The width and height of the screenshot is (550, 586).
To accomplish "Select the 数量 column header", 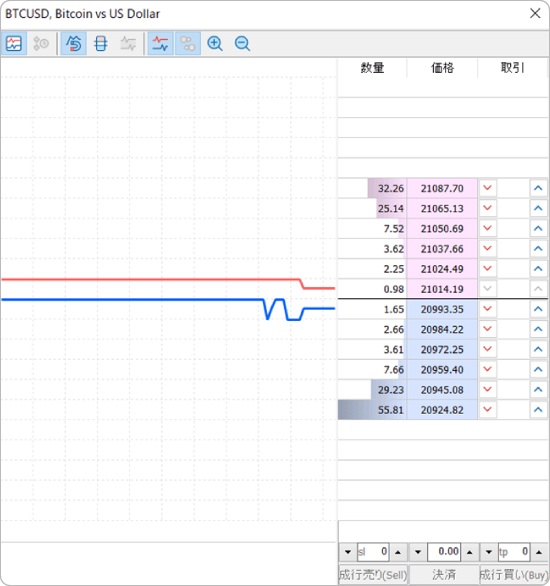I will [372, 68].
